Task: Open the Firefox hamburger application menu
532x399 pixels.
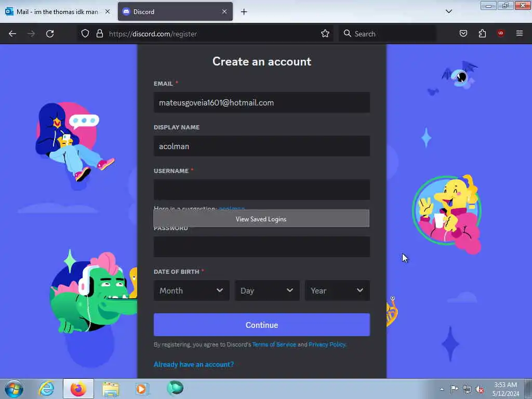Action: click(519, 33)
